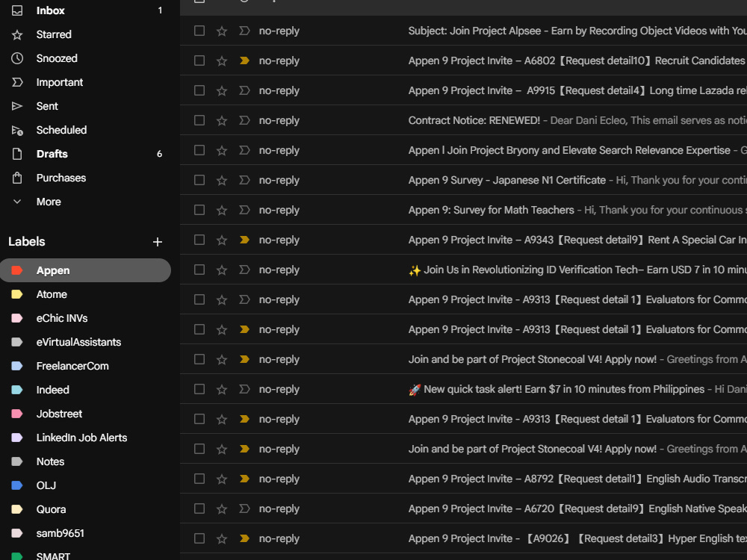Select checkbox for Math Teachers survey email
The image size is (747, 560).
[x=199, y=210]
